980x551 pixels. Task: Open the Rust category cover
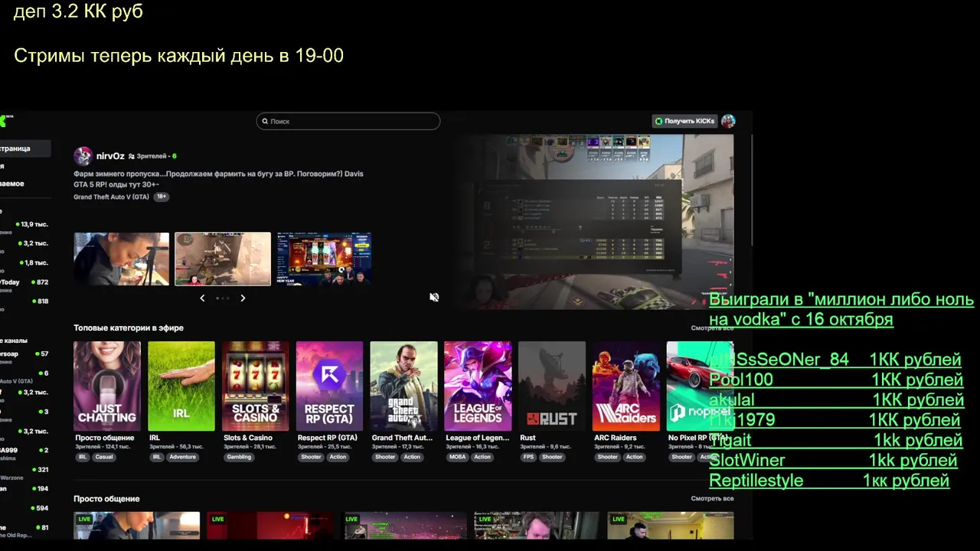pos(552,386)
